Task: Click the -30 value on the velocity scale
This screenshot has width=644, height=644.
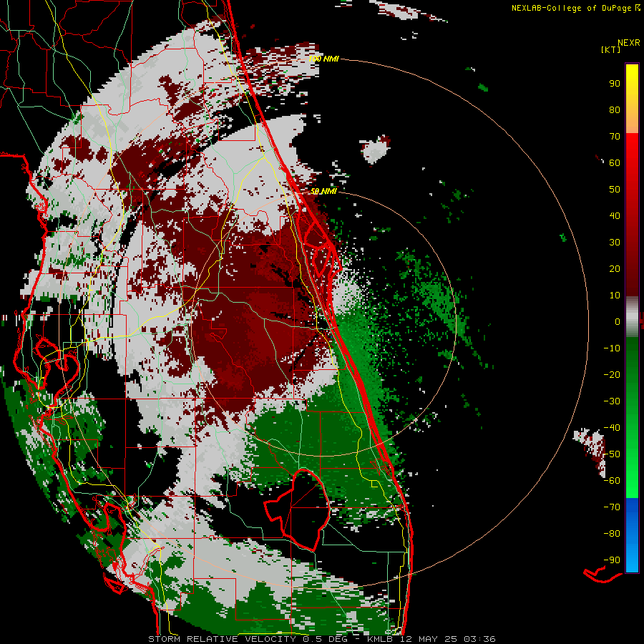Action: point(612,401)
